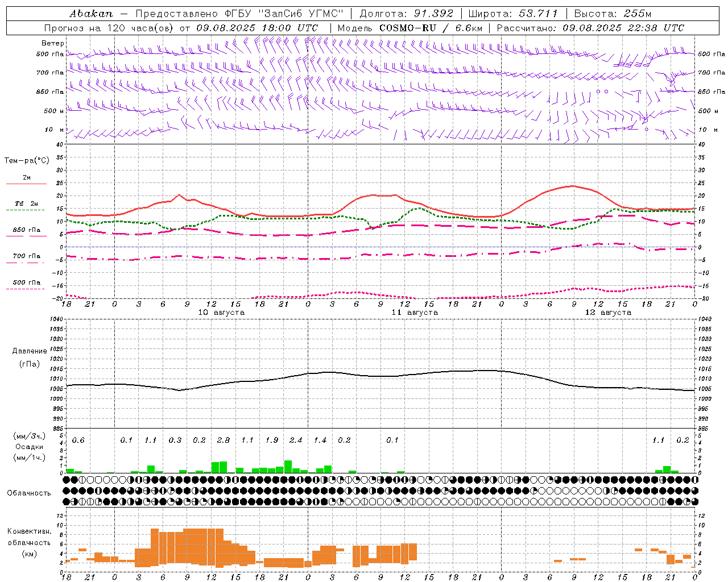The image size is (728, 582).
Task: Click the "Высота: 255м" elevation value
Action: pos(613,14)
